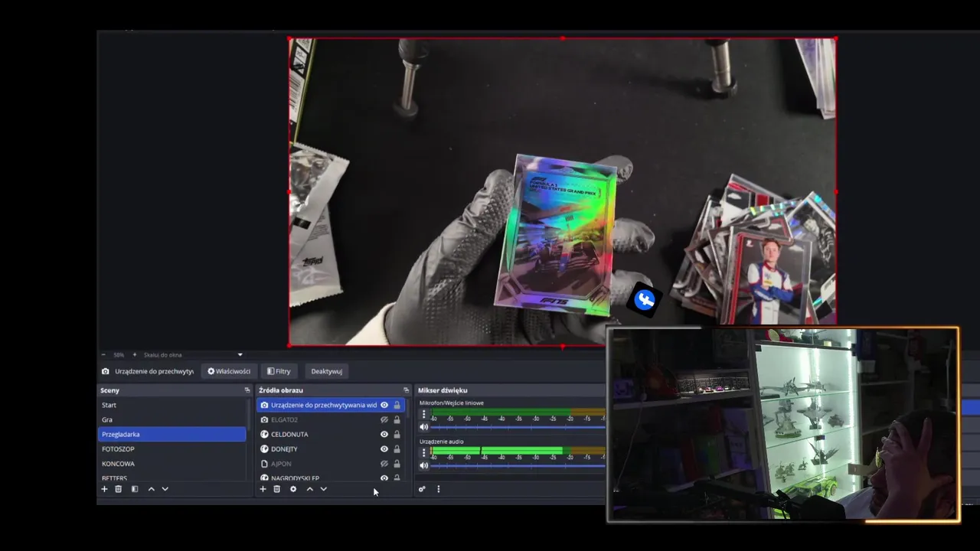Show the ELGATO2 source with eye icon

tap(384, 419)
